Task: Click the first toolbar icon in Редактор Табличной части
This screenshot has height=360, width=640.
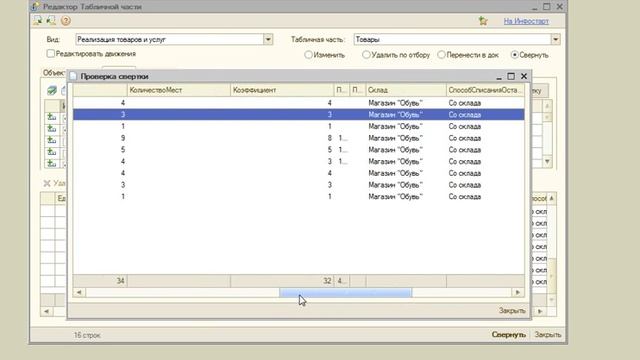Action: pos(38,20)
